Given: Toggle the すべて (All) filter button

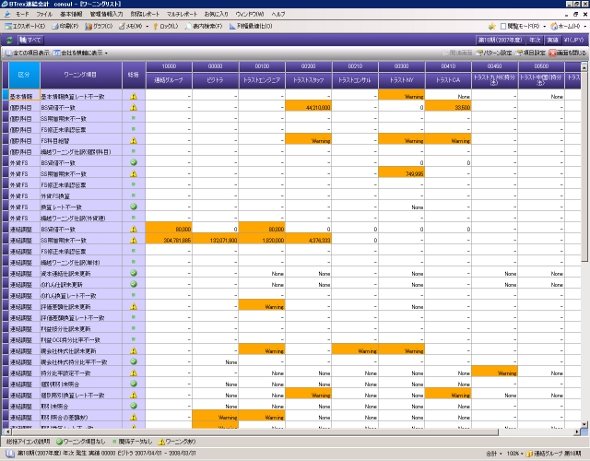Looking at the screenshot, I should tap(30, 40).
